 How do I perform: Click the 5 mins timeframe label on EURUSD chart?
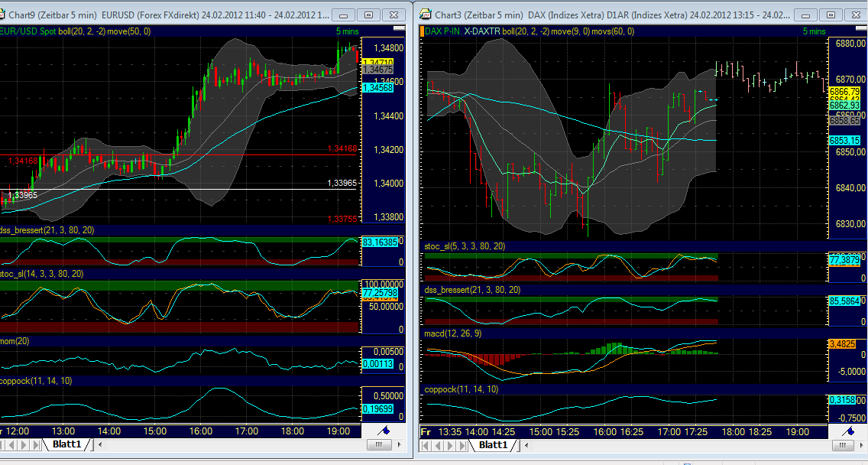[x=348, y=31]
